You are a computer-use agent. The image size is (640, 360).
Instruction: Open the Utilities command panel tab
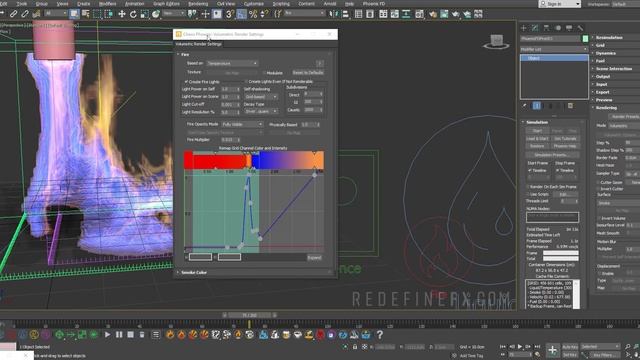(x=580, y=28)
